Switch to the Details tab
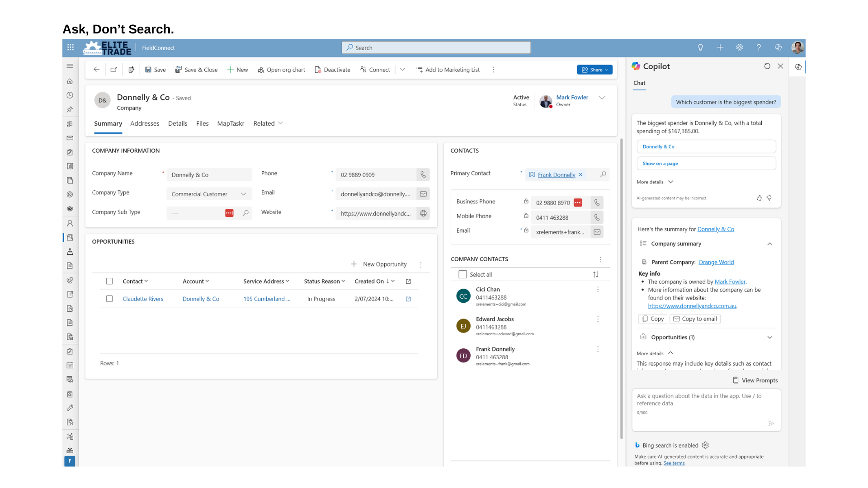The height and width of the screenshot is (488, 868). [178, 123]
